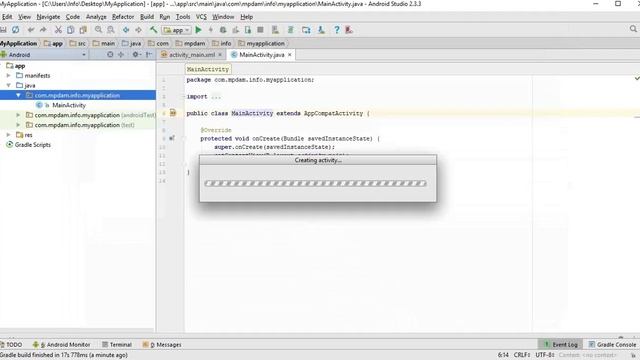Navigate Back with the left arrow icon
Viewport: 640px width, 360px height.
[126, 30]
